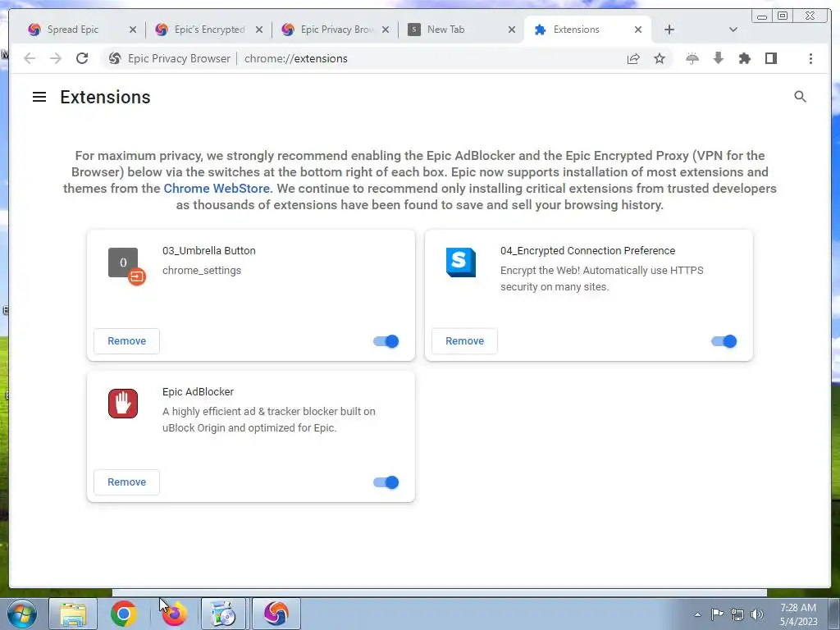Share this page icon in address bar
The width and height of the screenshot is (840, 630).
point(633,58)
